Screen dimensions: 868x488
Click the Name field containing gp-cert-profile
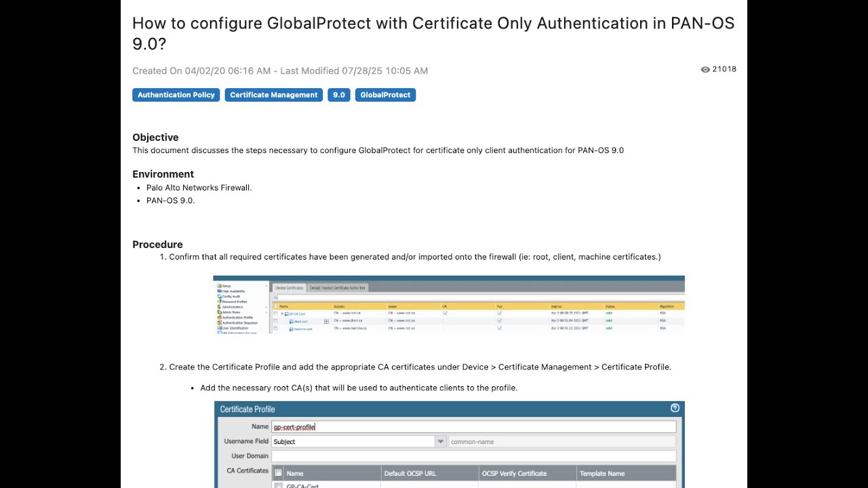[474, 427]
